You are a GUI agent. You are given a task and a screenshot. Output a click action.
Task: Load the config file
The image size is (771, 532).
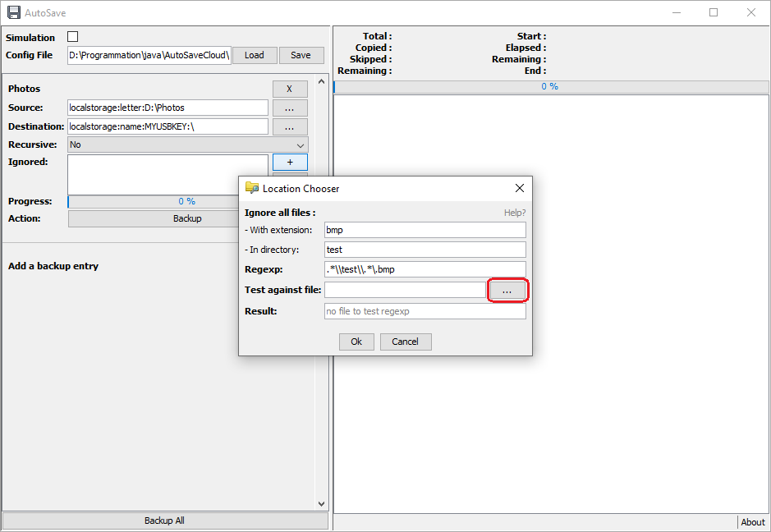pyautogui.click(x=255, y=55)
